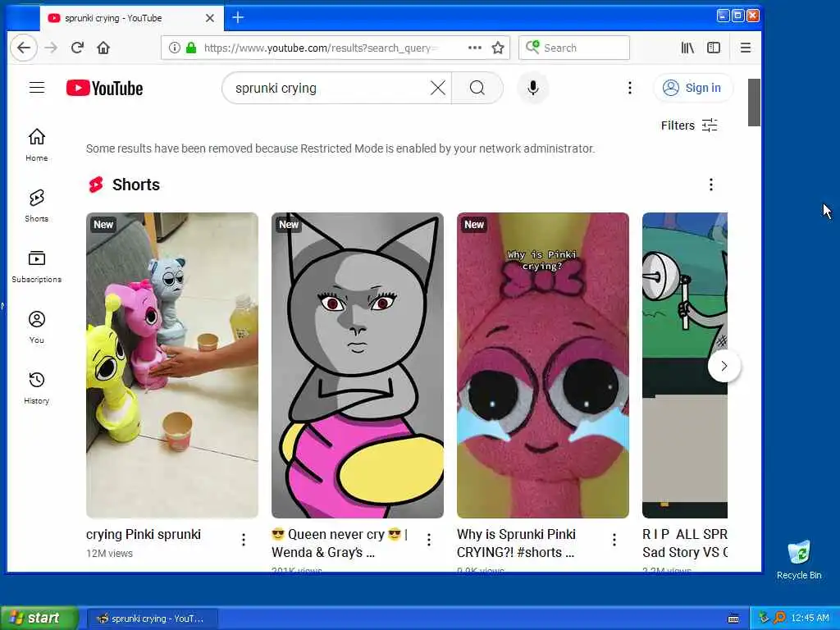The height and width of the screenshot is (630, 840).
Task: Open options for 'Why is Sprunki Pinki CRYING'
Action: (x=614, y=540)
